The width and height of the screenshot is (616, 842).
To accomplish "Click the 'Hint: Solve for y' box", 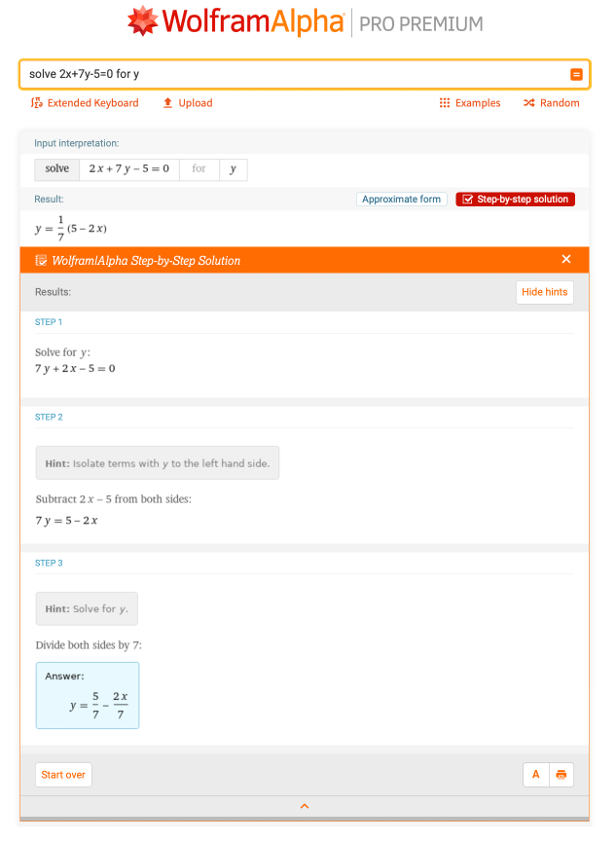I will [87, 609].
